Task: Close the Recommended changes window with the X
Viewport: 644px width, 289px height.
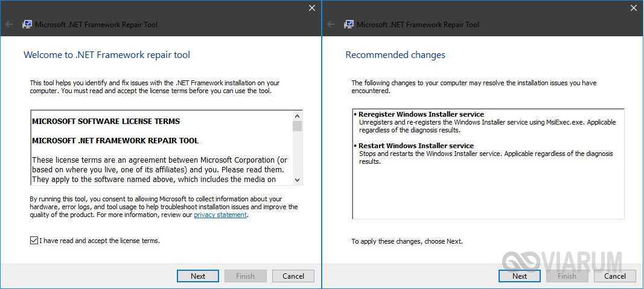Action: 634,8
